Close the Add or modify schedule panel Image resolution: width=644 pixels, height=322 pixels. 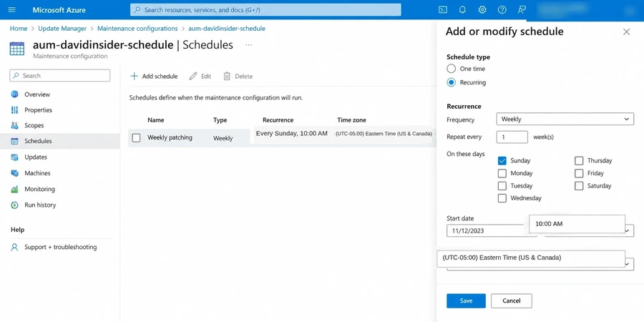point(626,31)
